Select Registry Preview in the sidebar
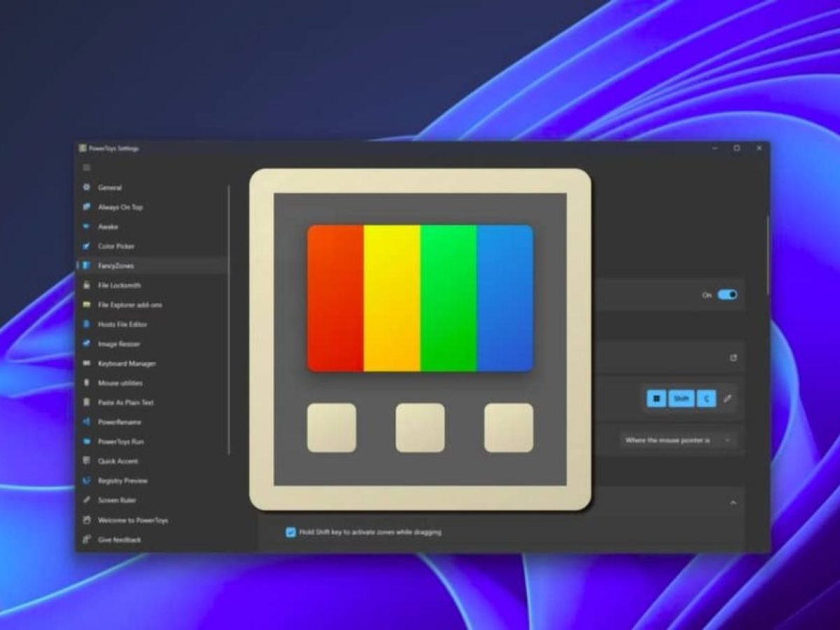Screen dimensions: 840x630 [122, 481]
